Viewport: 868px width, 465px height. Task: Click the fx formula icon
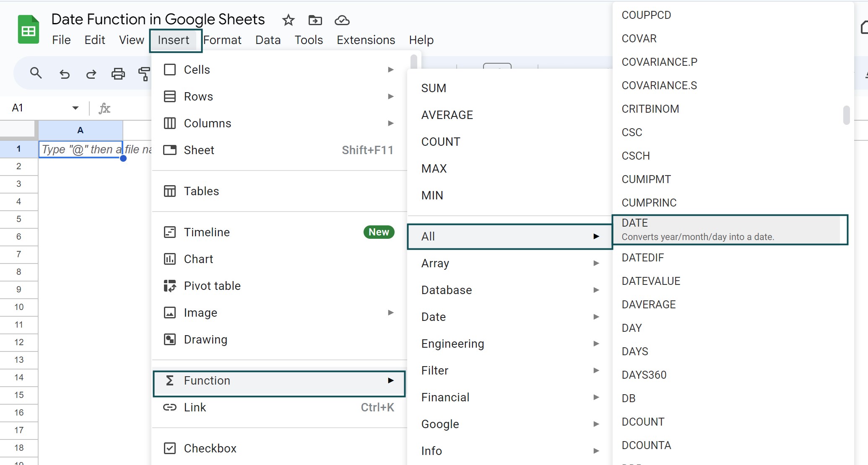[x=104, y=108]
